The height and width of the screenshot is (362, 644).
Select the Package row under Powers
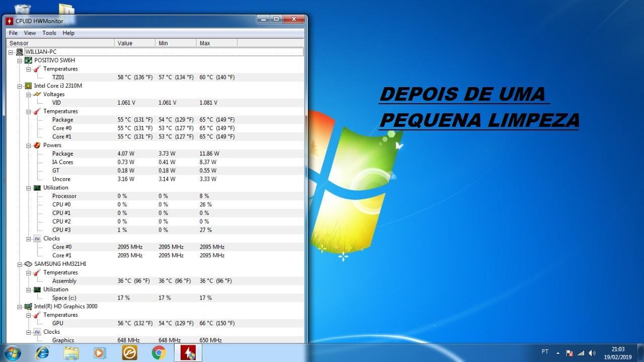[x=155, y=154]
